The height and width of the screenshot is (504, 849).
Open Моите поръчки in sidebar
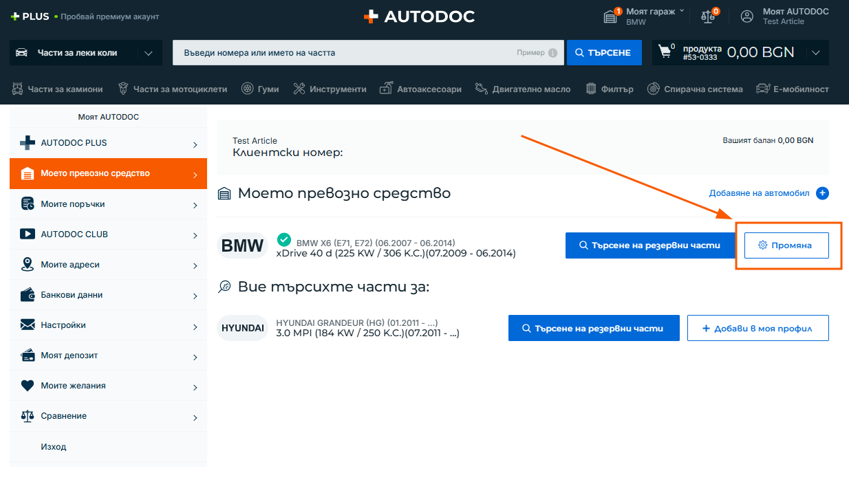click(x=108, y=204)
